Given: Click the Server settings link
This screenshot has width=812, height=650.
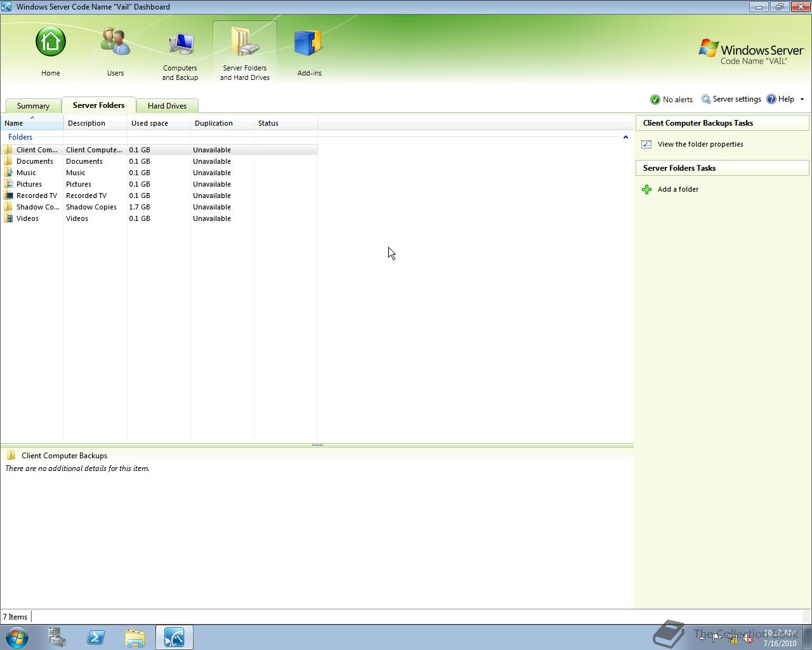Looking at the screenshot, I should [x=737, y=99].
